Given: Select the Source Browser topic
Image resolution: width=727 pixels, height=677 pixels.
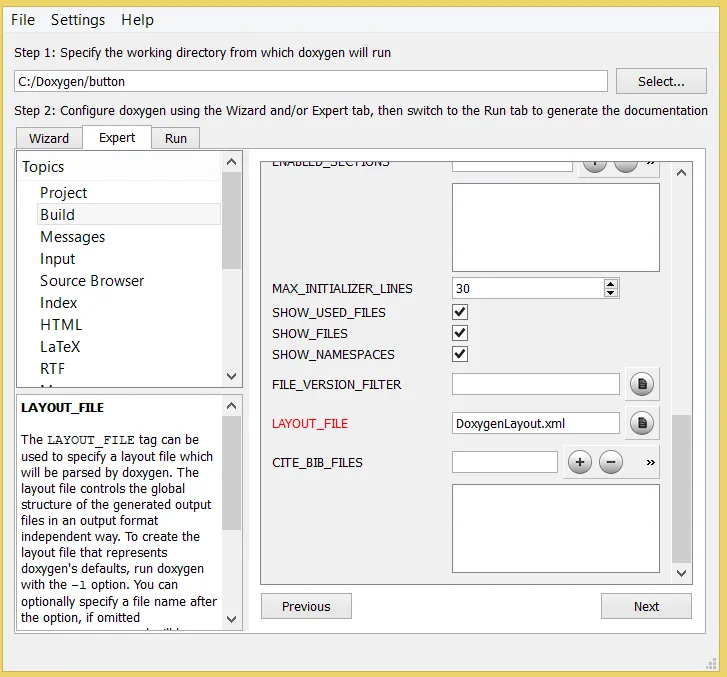Looking at the screenshot, I should tap(92, 281).
